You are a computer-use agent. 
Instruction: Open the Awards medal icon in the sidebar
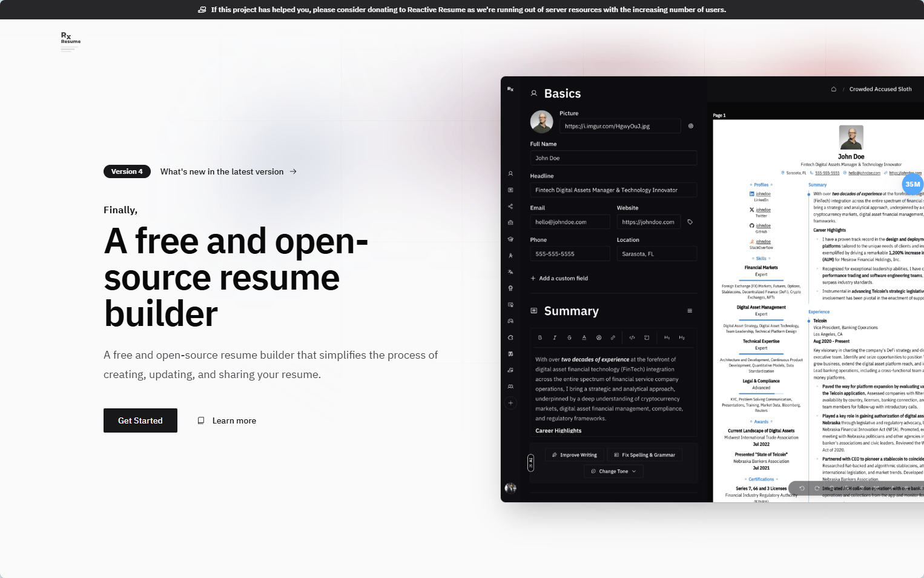(510, 288)
